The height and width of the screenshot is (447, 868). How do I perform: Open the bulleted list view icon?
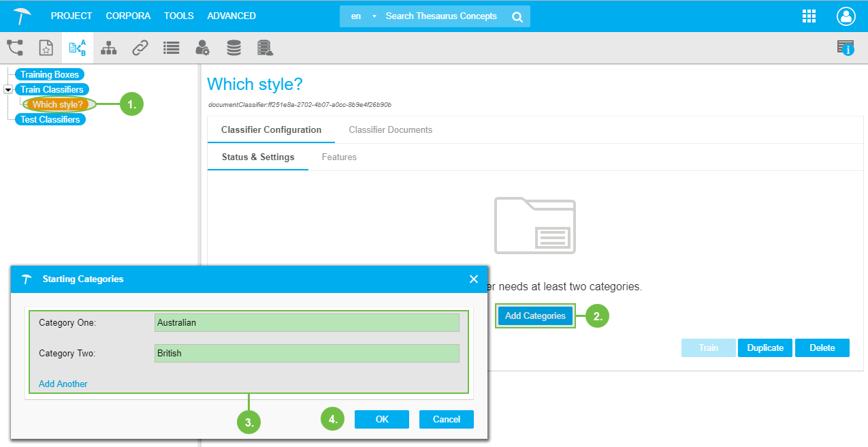tap(171, 48)
